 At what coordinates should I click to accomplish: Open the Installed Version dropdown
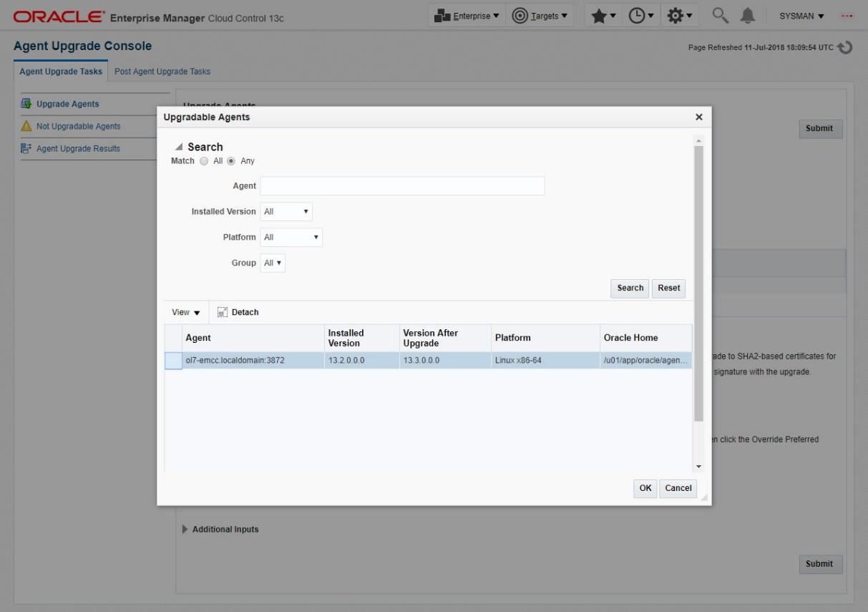pos(286,212)
